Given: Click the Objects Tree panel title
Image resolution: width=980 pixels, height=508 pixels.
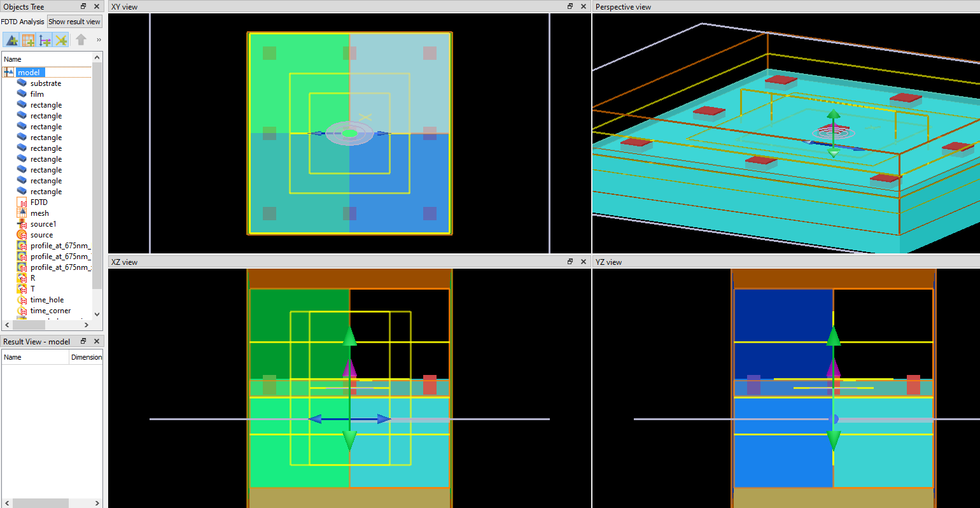Looking at the screenshot, I should [24, 7].
